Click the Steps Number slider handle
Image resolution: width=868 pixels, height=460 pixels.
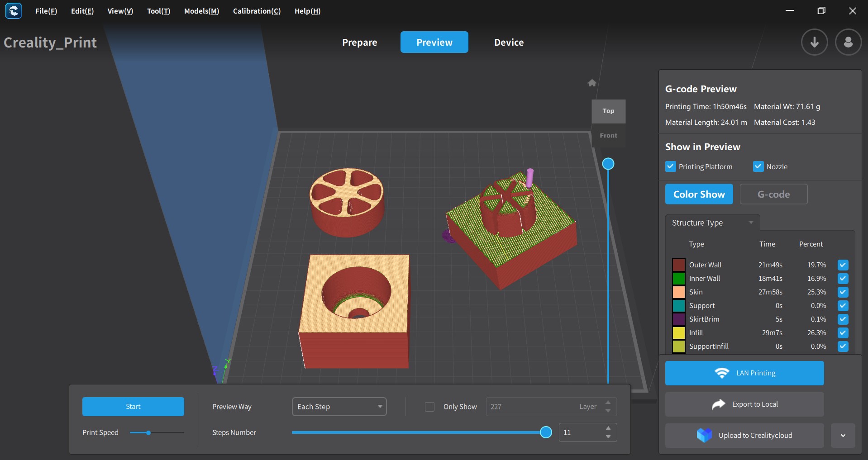(546, 432)
